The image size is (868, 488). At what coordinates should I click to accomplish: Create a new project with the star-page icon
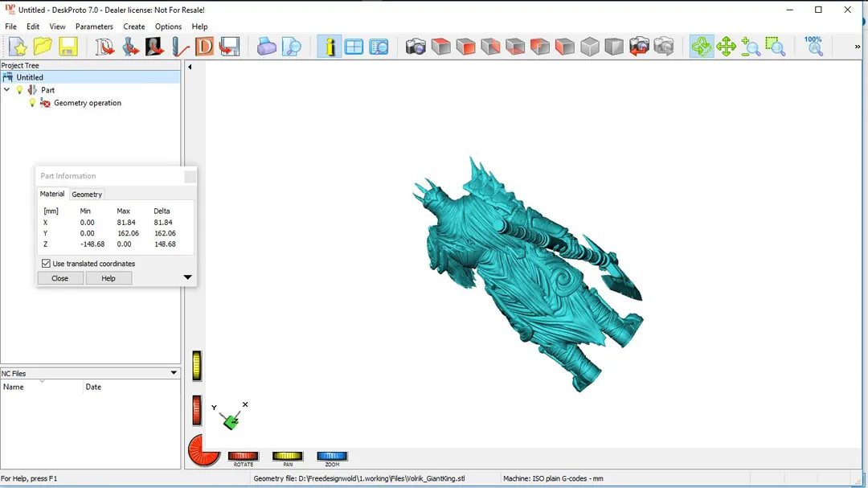18,47
